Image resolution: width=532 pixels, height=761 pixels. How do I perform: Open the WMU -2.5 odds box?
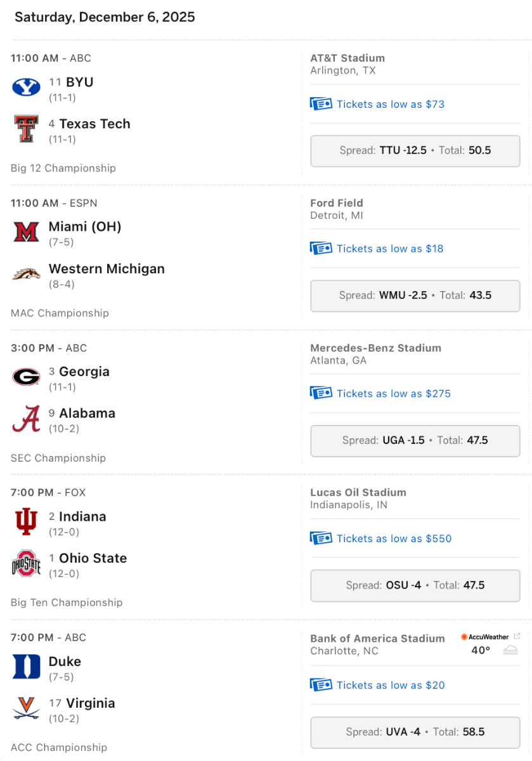[x=415, y=296]
